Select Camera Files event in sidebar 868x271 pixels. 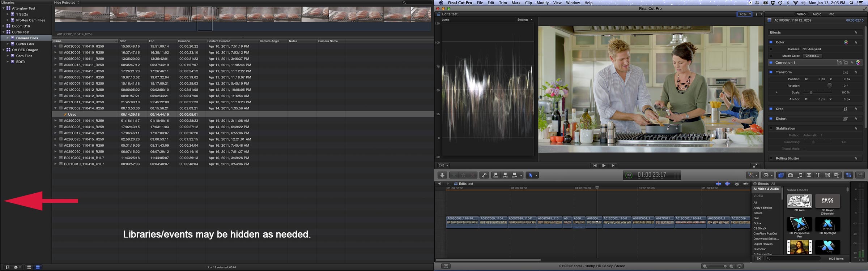(x=27, y=38)
